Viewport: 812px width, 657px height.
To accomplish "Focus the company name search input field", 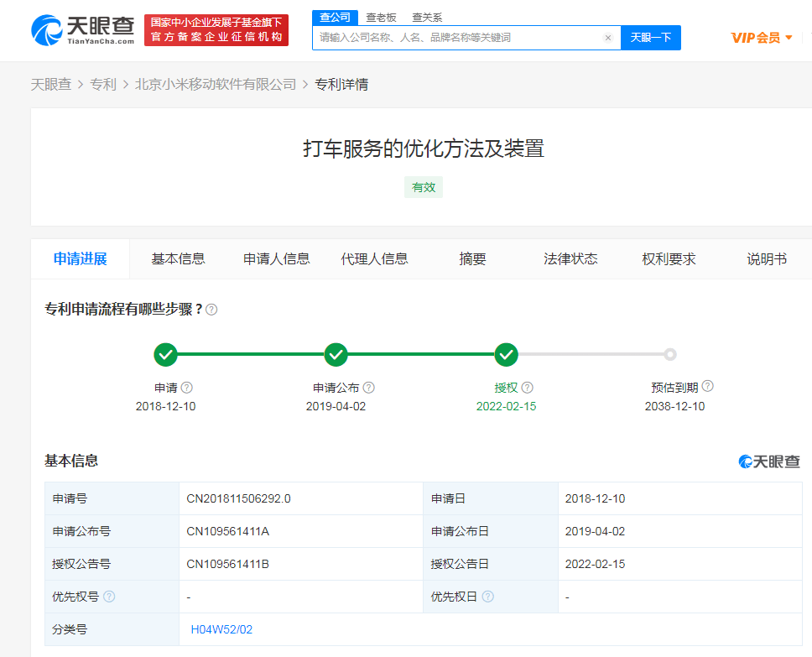I will click(457, 38).
